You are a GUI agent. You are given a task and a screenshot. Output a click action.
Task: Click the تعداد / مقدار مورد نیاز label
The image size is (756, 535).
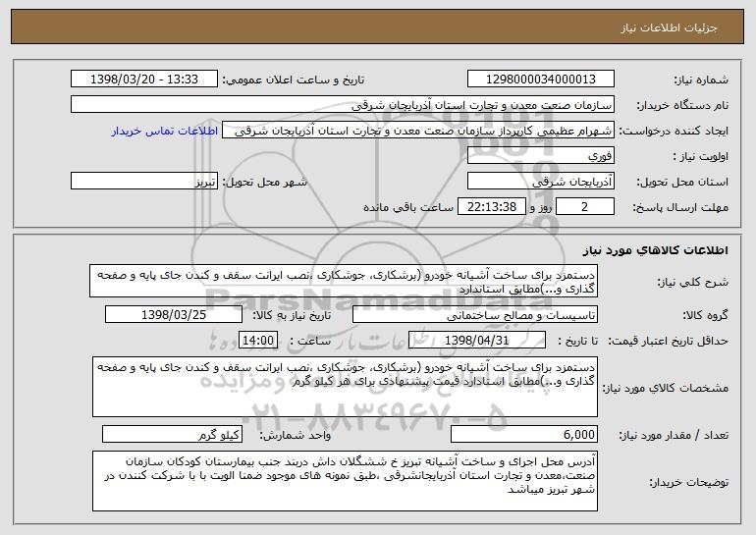click(x=674, y=435)
